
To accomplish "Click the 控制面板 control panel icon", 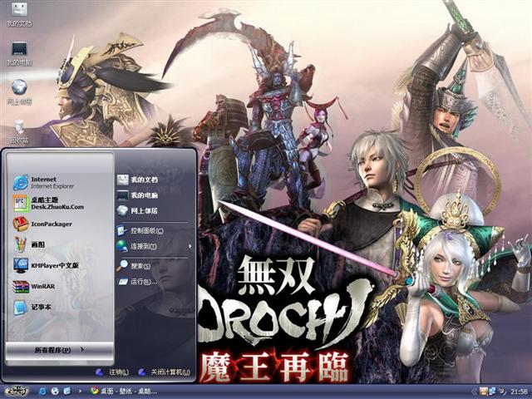I will [x=121, y=231].
